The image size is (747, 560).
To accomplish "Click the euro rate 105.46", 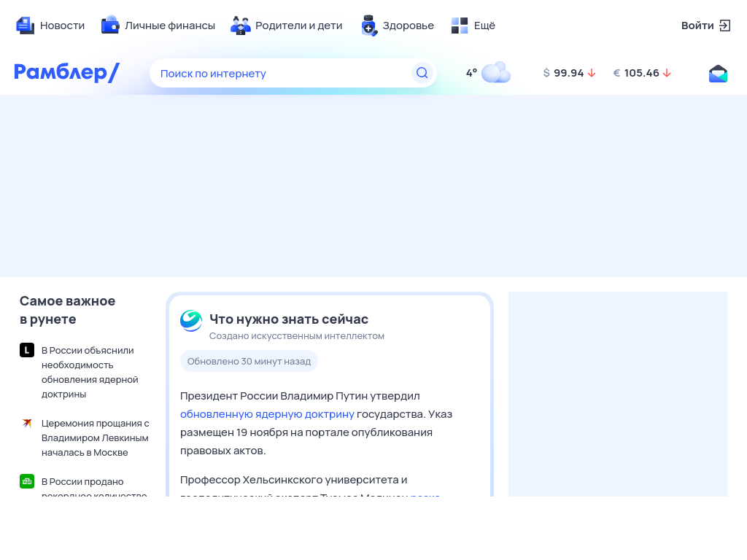I will (642, 73).
